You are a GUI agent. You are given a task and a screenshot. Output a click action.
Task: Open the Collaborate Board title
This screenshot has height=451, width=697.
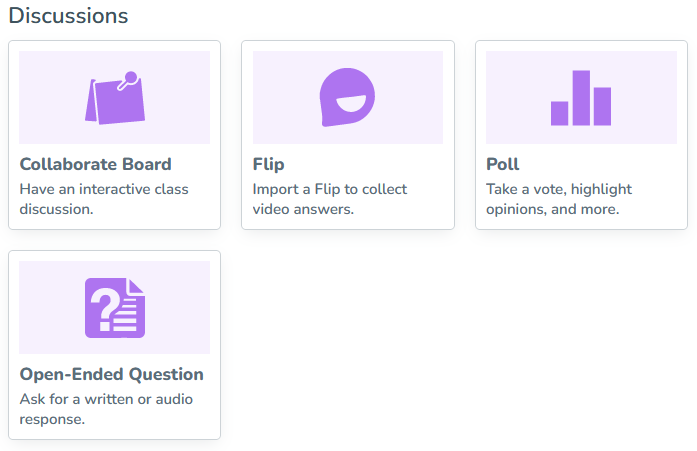(x=95, y=165)
